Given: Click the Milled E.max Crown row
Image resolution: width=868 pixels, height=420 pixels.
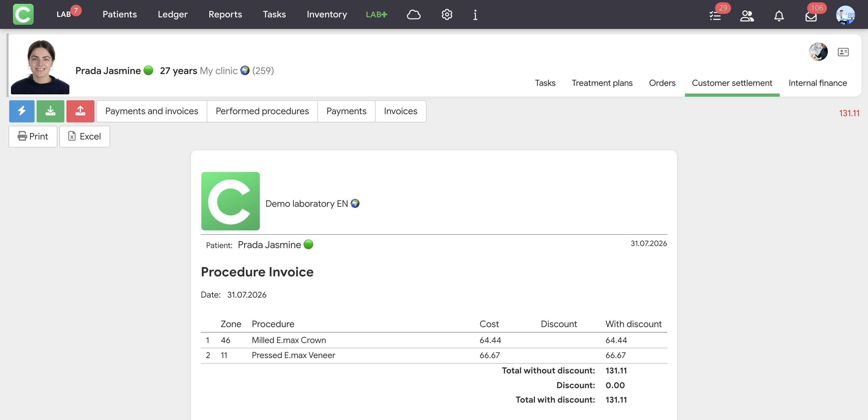Looking at the screenshot, I should point(434,340).
